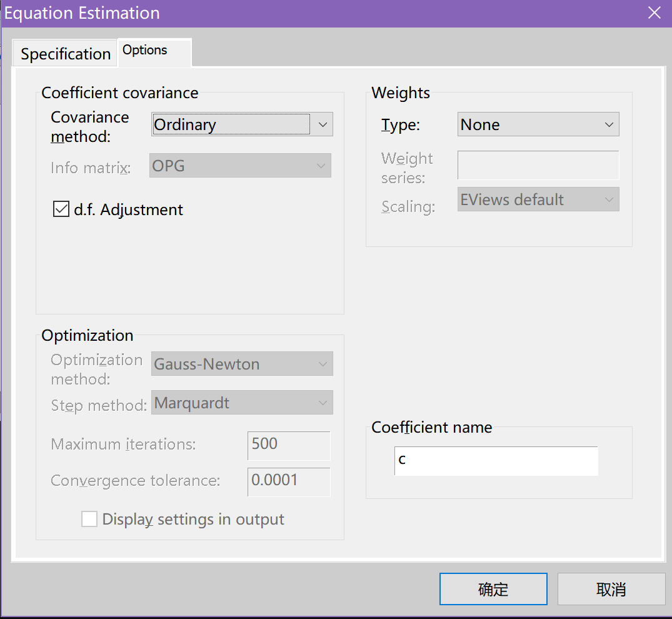Image resolution: width=672 pixels, height=619 pixels.
Task: Open the Weights Type dropdown
Action: [x=529, y=124]
